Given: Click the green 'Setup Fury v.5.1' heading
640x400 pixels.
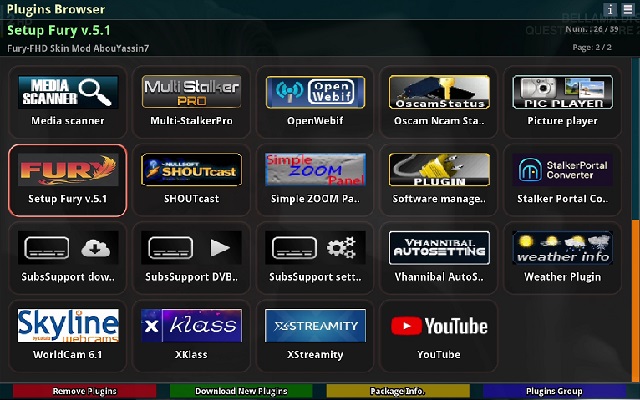Looking at the screenshot, I should click(x=59, y=31).
